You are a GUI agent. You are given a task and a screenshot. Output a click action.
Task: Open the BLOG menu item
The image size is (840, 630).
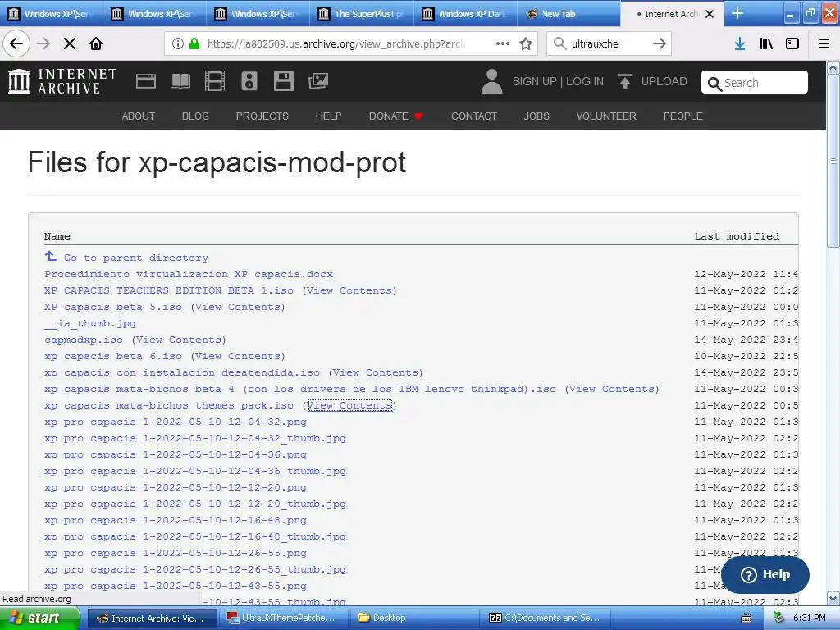(195, 116)
